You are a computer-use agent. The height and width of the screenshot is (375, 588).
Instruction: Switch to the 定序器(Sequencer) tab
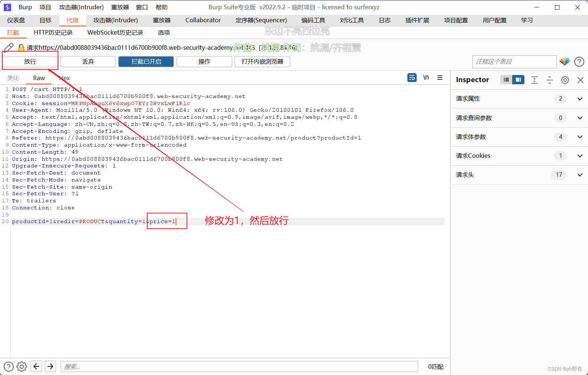click(x=261, y=20)
